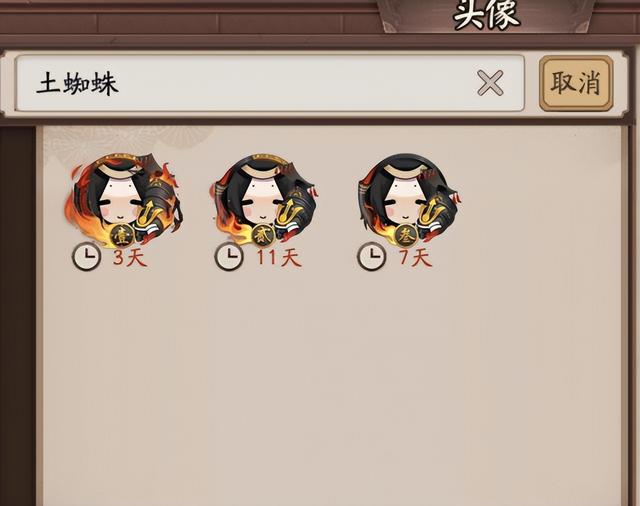Choose the avatar with 11天 remaining
The image size is (640, 506).
click(264, 200)
